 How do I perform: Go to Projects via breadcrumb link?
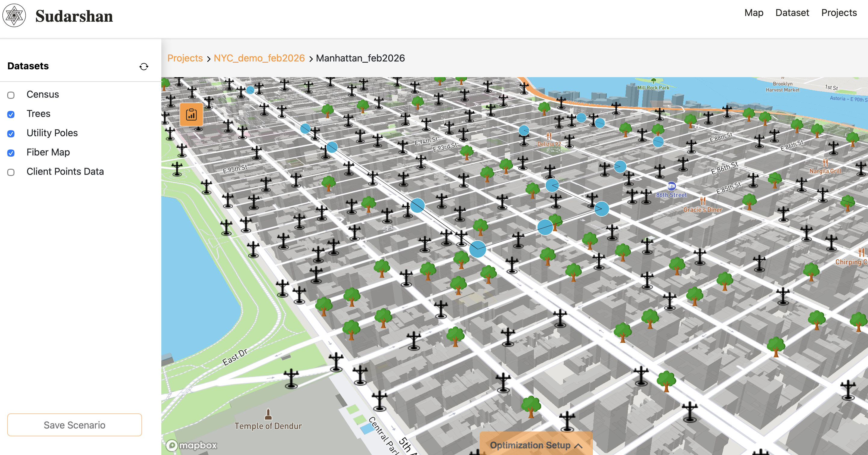(185, 58)
